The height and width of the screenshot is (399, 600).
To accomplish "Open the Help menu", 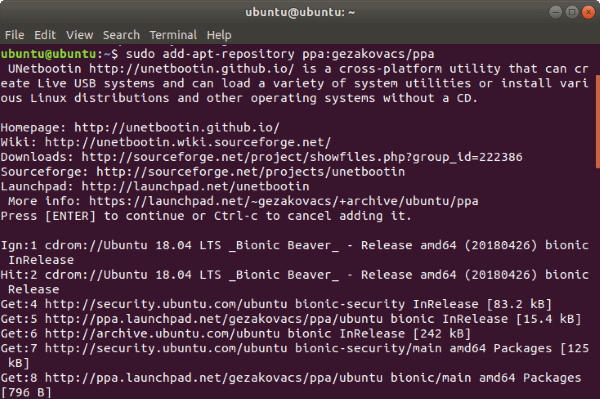I will tap(219, 35).
